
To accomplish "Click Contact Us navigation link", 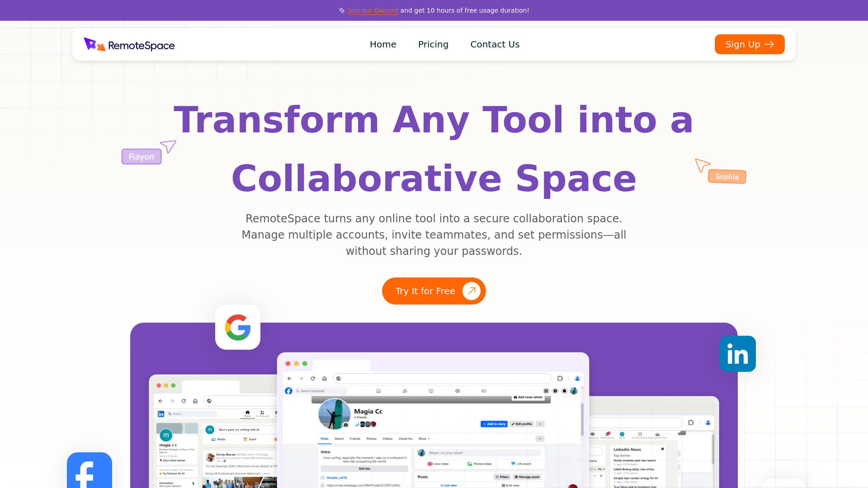I will 495,44.
